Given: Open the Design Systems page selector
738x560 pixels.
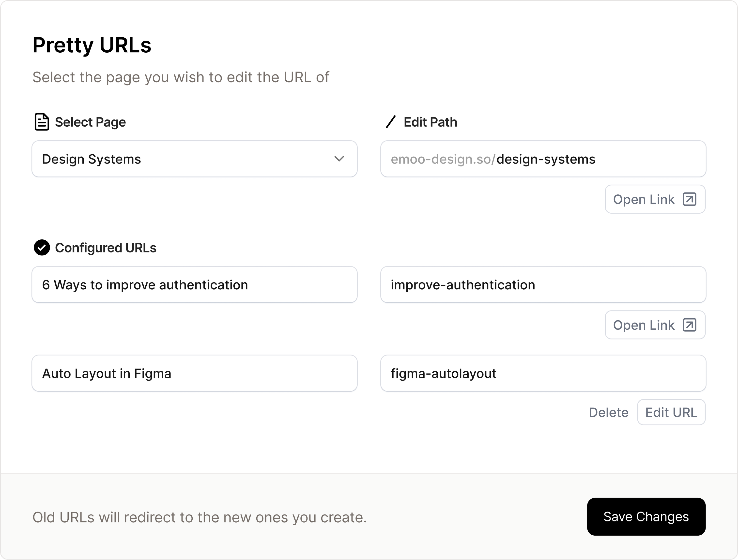Looking at the screenshot, I should click(x=195, y=159).
